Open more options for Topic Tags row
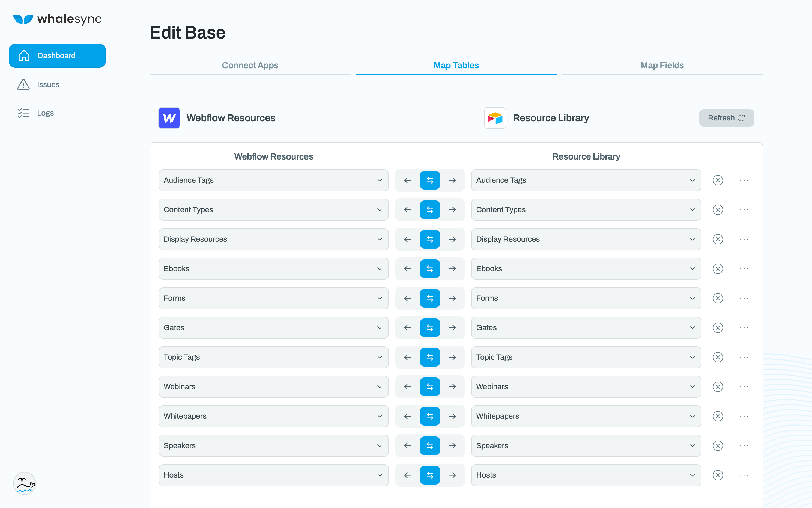 click(x=744, y=357)
